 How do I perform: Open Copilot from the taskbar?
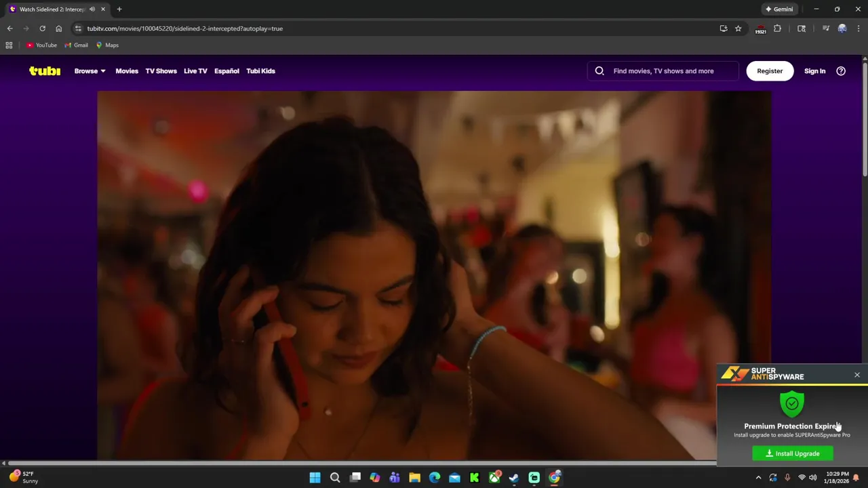(x=375, y=478)
